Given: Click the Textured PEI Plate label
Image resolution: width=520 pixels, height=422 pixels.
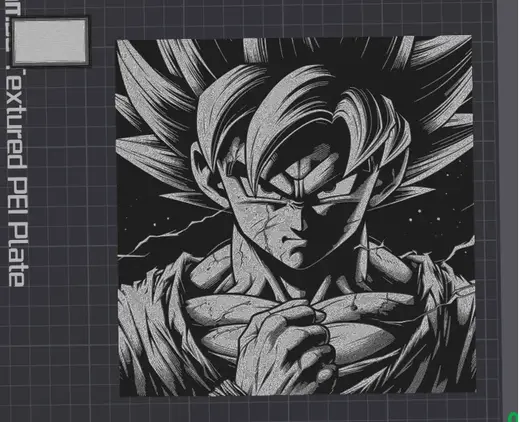Looking at the screenshot, I should pos(16,177).
